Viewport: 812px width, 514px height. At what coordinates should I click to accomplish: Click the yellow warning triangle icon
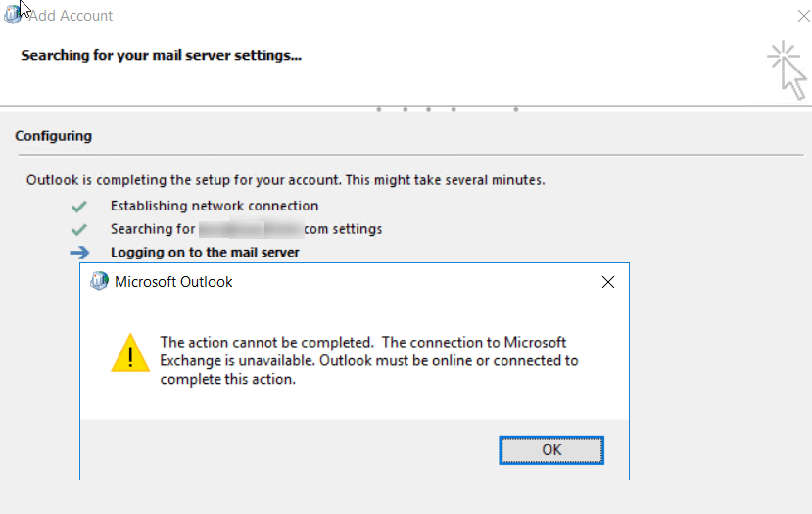(x=130, y=353)
